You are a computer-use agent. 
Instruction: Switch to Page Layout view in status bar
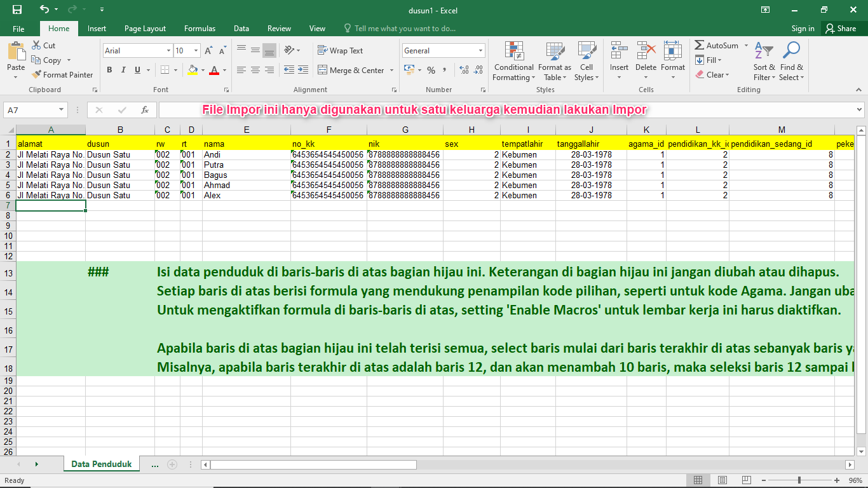click(724, 480)
